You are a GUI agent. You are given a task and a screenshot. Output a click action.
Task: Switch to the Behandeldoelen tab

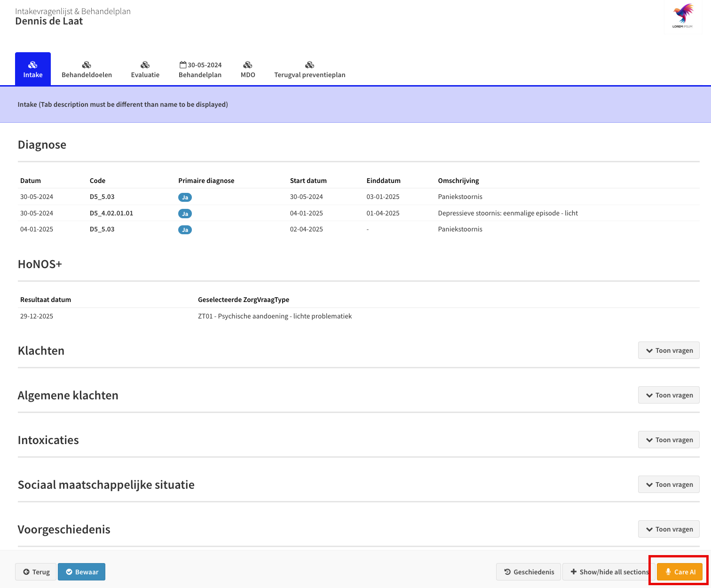coord(87,69)
